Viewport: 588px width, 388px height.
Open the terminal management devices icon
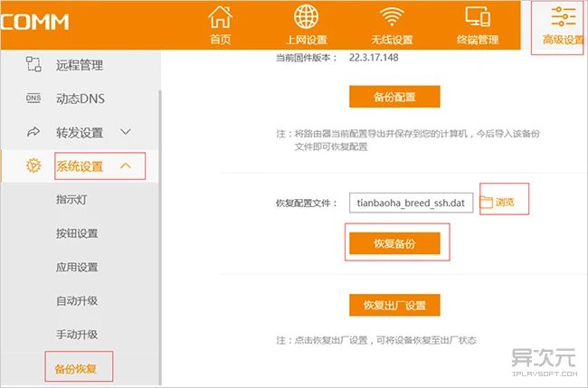pos(477,18)
